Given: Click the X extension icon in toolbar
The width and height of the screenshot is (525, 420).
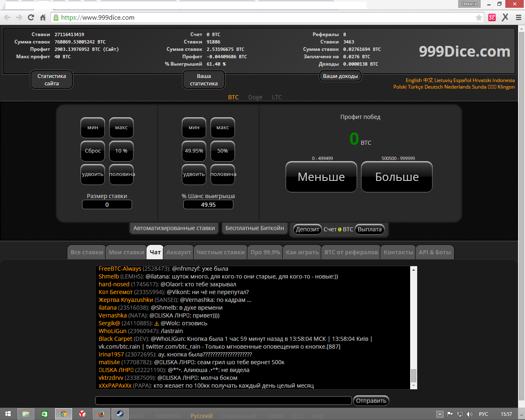Looking at the screenshot, I should [x=505, y=17].
